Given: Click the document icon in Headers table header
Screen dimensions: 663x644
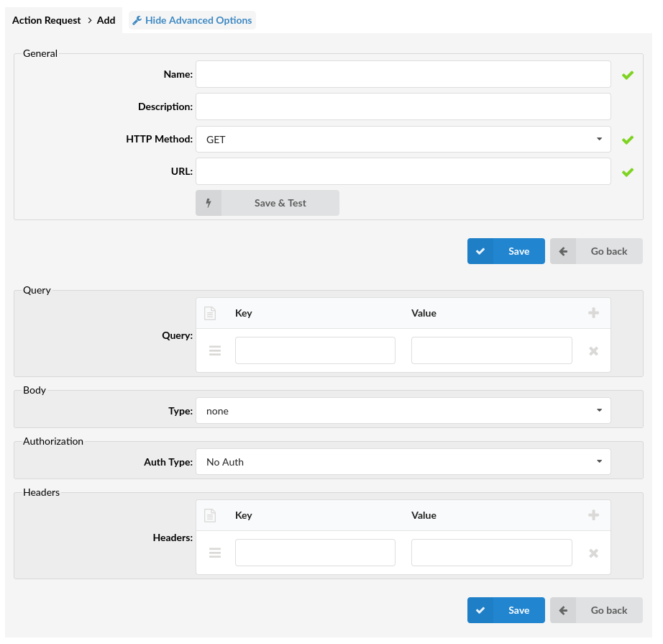Looking at the screenshot, I should [210, 515].
